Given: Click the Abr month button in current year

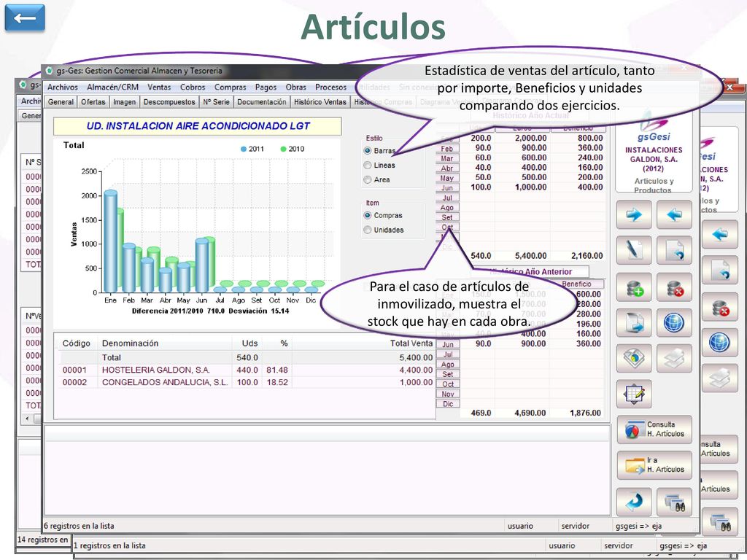Looking at the screenshot, I should (x=447, y=168).
